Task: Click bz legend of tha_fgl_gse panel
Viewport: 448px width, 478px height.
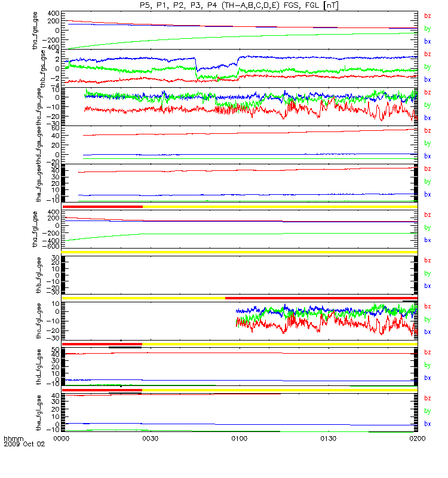Action: pos(428,215)
